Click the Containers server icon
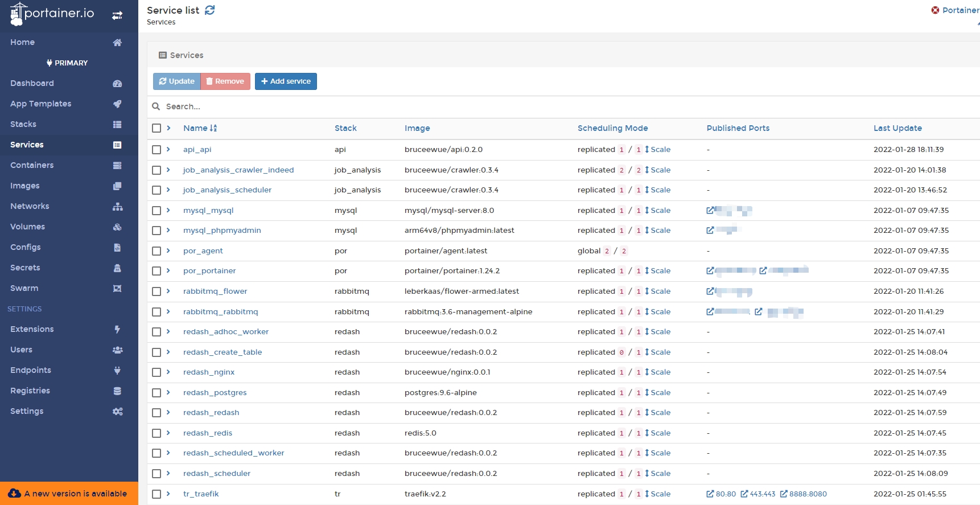 pos(117,166)
